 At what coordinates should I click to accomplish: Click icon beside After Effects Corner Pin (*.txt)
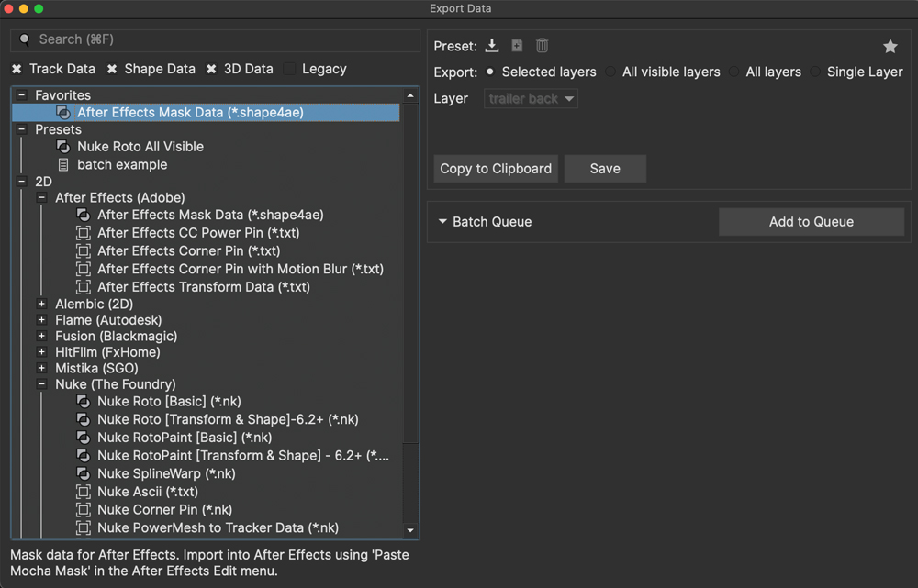(x=84, y=251)
